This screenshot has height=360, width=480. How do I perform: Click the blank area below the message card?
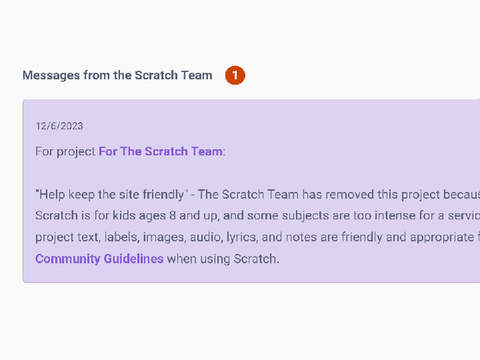point(240,320)
